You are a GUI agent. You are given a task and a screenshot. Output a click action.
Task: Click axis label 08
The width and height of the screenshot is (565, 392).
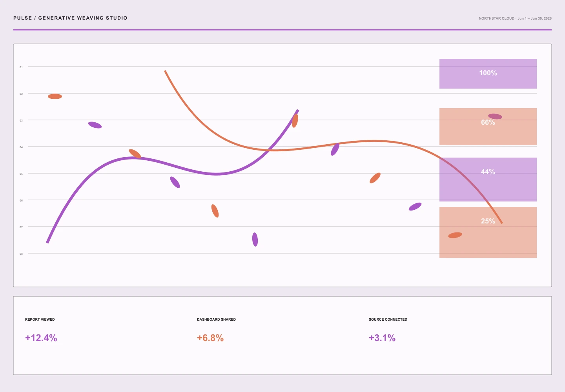pyautogui.click(x=21, y=254)
